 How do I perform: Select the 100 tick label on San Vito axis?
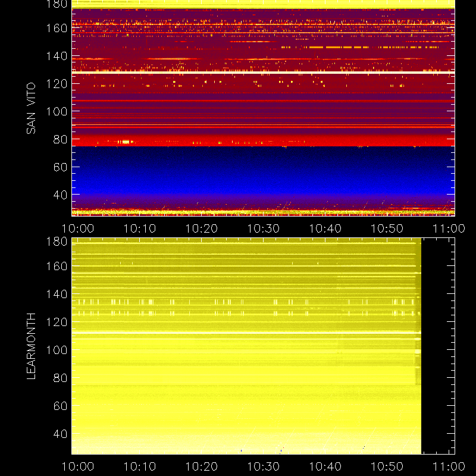click(x=57, y=111)
